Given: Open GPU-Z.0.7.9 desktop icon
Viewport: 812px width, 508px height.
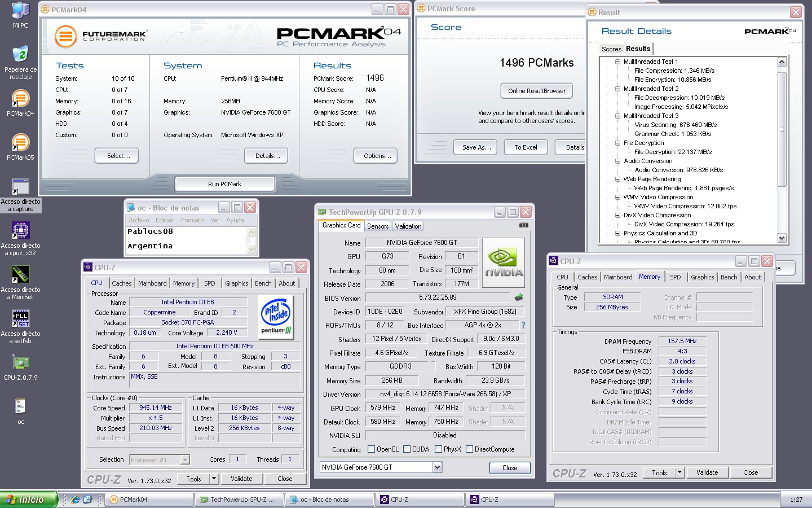Looking at the screenshot, I should click(x=20, y=367).
